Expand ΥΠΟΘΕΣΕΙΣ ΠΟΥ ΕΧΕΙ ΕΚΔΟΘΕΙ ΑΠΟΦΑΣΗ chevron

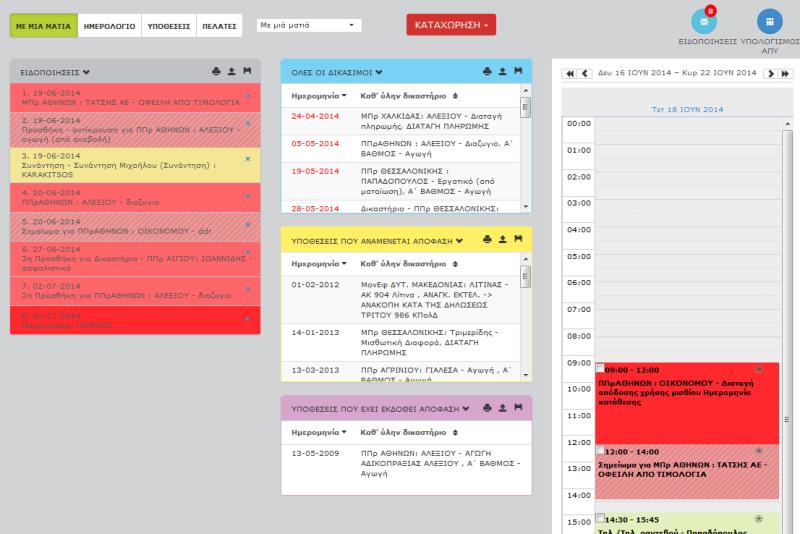coord(466,409)
